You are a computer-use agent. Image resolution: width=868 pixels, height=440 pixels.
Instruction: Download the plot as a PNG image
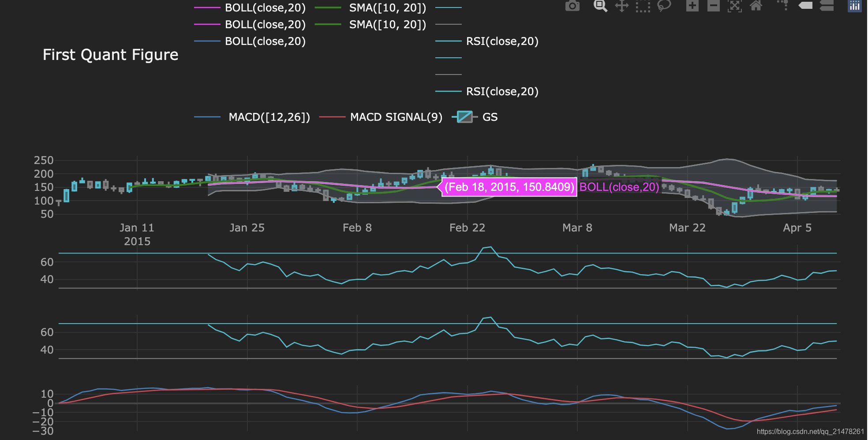click(572, 6)
